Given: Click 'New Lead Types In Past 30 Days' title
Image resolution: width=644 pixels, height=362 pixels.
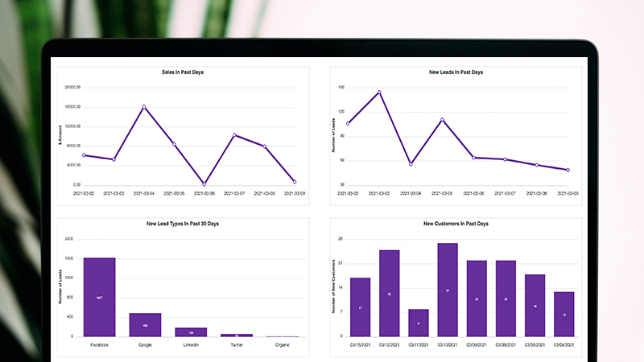Looking at the screenshot, I should pos(182,224).
